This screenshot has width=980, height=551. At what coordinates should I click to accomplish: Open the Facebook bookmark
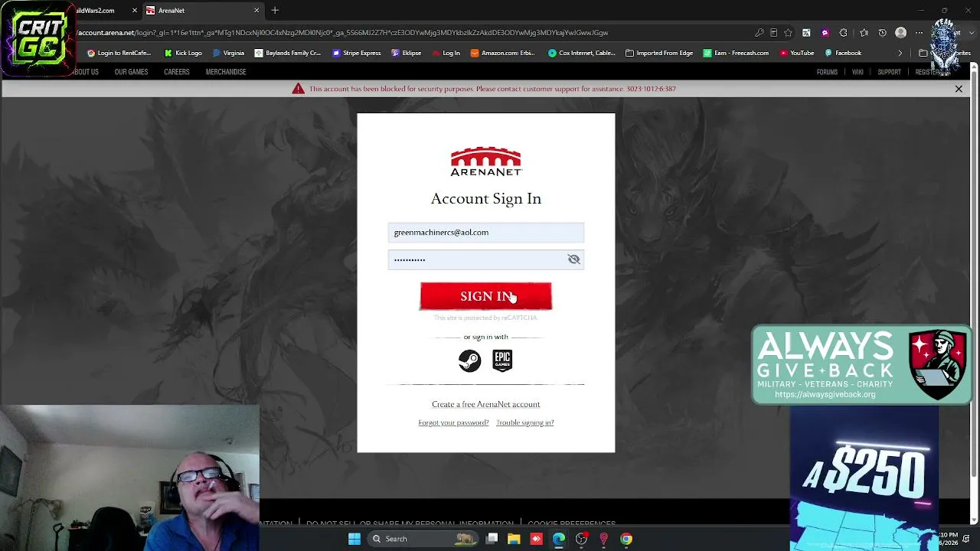pyautogui.click(x=842, y=53)
